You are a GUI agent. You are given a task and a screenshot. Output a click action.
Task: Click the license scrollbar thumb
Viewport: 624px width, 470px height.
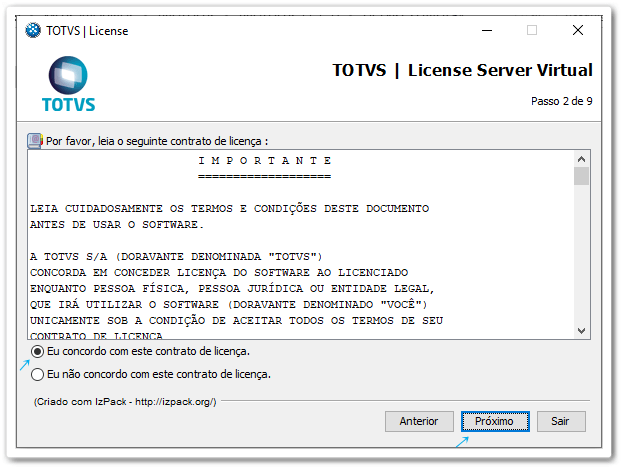581,176
